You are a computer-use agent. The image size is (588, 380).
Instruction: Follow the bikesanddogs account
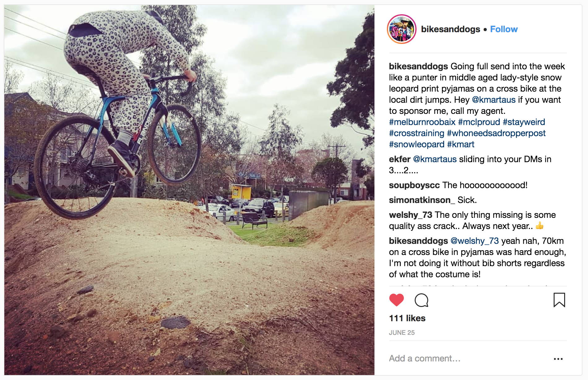click(x=504, y=29)
